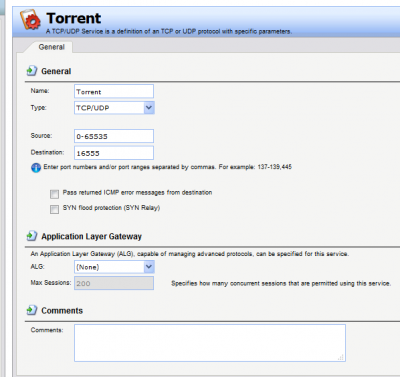This screenshot has width=400, height=377.
Task: Click the Application Layer Gateway heading text
Action: (x=91, y=236)
